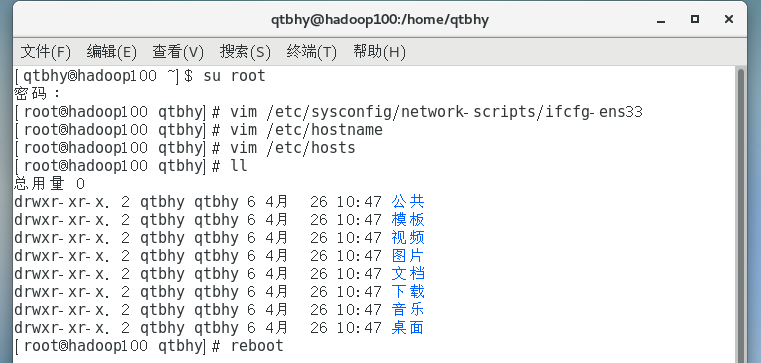
Task: Click the 音乐 directory name
Action: 408,310
